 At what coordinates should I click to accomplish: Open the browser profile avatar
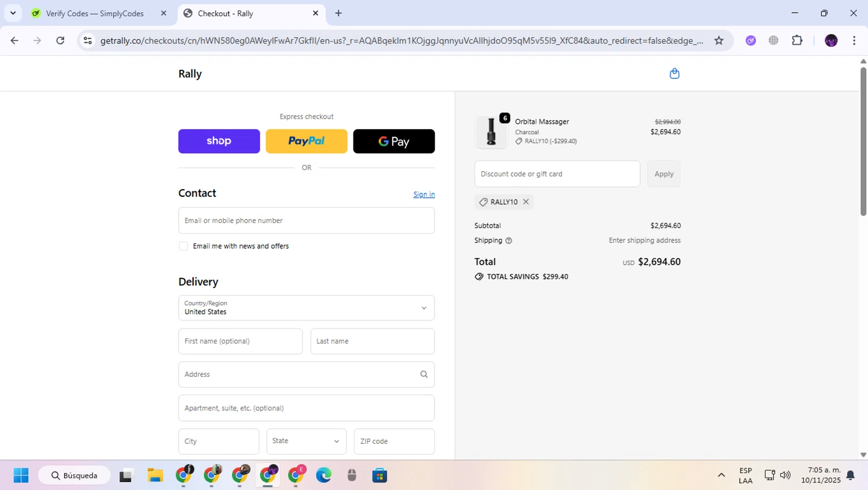tap(831, 40)
